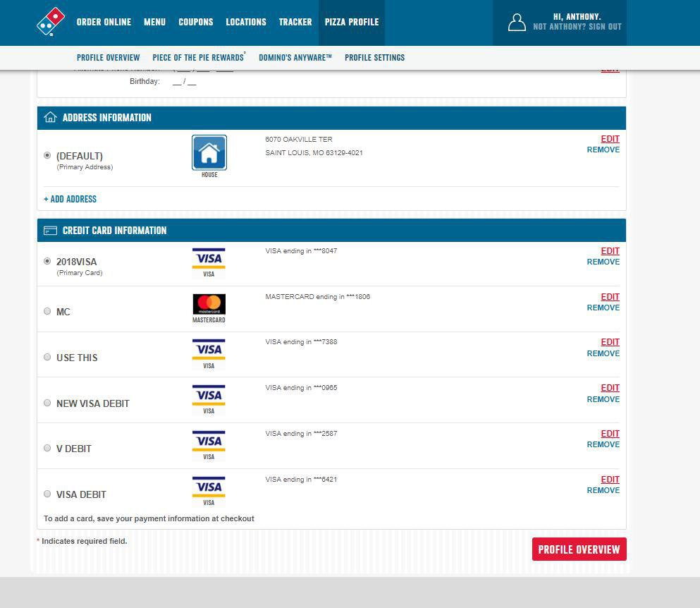Click the Credit Card Information card icon
Screen dimensions: 700x608
pos(51,231)
